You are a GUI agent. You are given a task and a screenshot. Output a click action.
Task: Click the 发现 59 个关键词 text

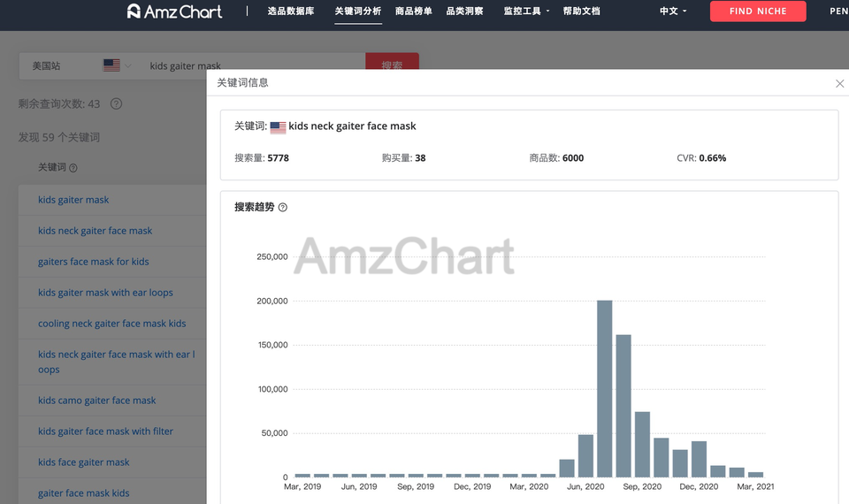(59, 137)
